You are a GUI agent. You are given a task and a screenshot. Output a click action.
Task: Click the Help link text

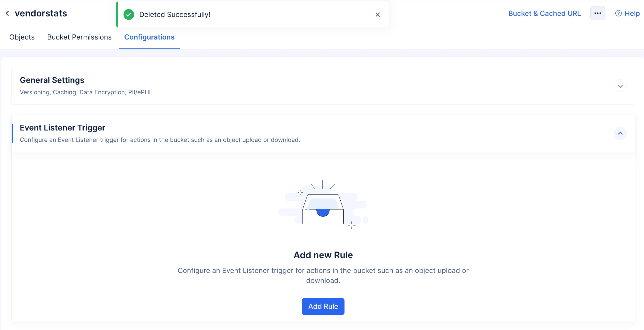tap(632, 13)
